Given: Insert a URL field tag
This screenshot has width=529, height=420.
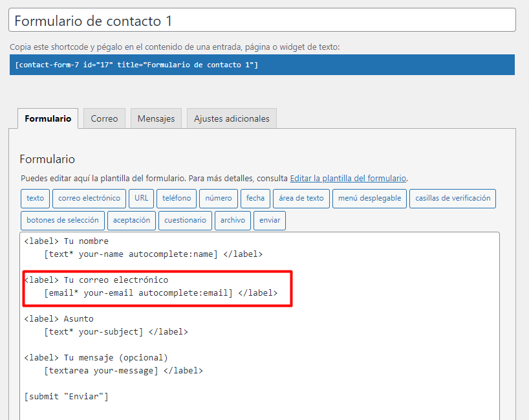Looking at the screenshot, I should click(x=142, y=198).
